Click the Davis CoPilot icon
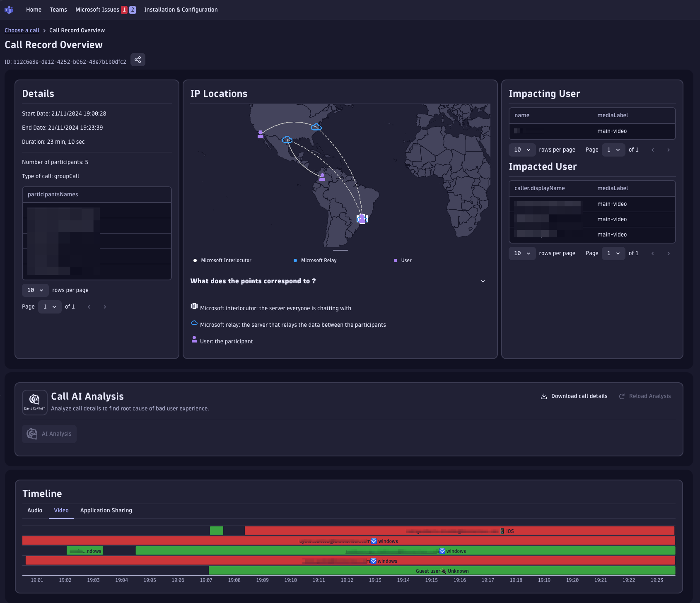 tap(34, 402)
